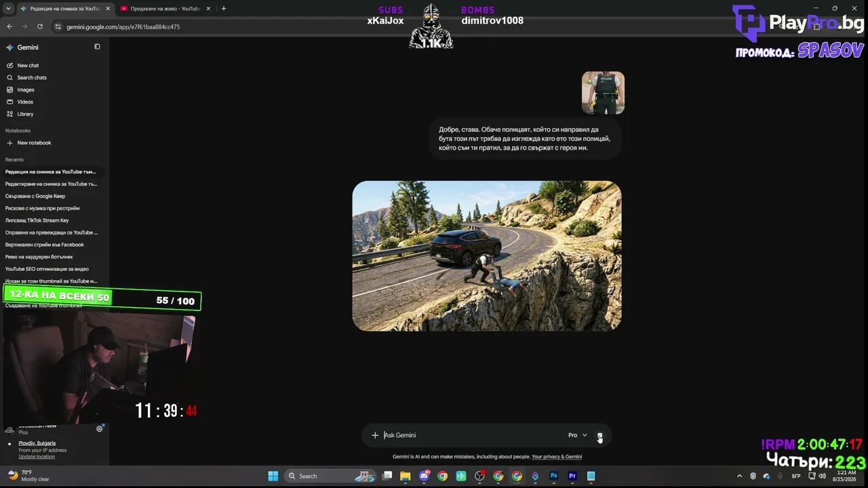Open the generated GTA scene image
868x488 pixels.
487,256
